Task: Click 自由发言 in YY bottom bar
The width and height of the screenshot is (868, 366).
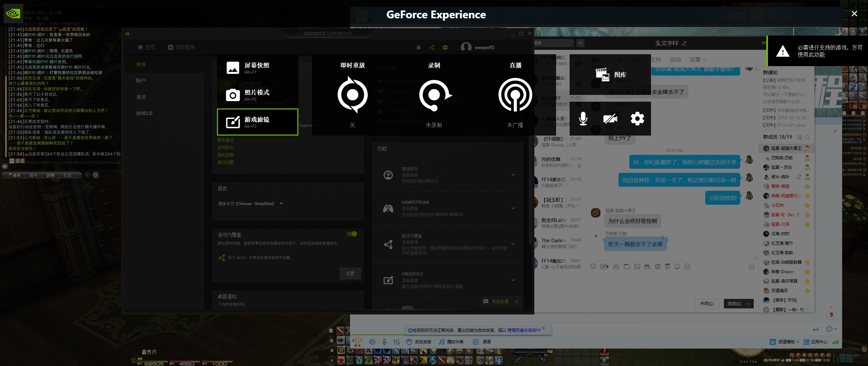Action: pyautogui.click(x=419, y=342)
